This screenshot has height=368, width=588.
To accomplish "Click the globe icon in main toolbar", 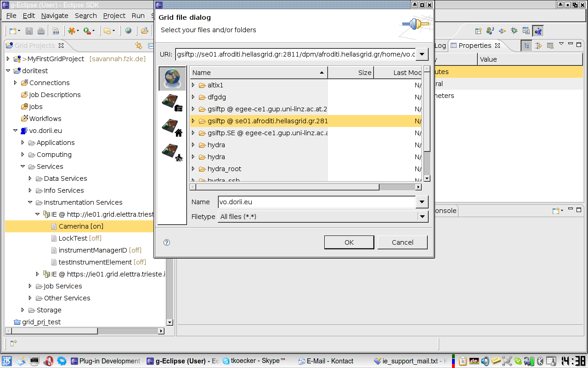I will (x=128, y=31).
